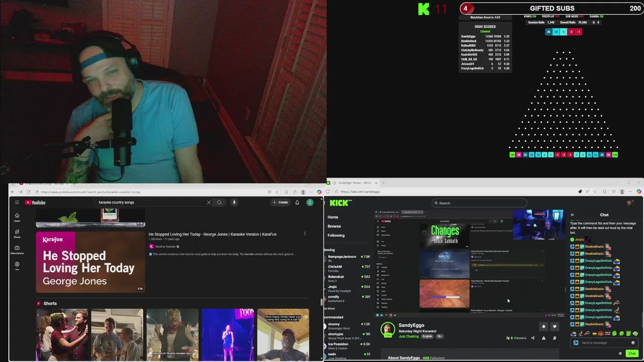Mute audio on SandyEggo Stream tab
The width and height of the screenshot is (644, 362).
335,183
